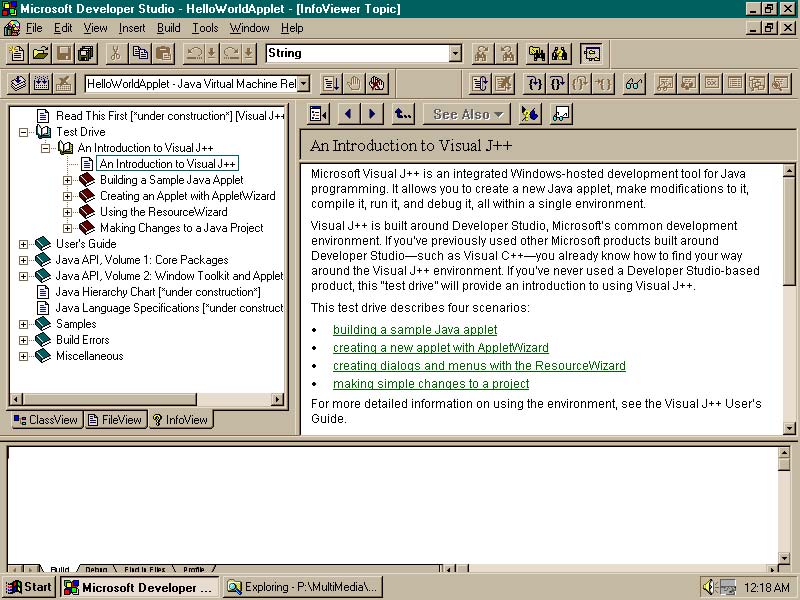Click the Remove All Breakpoints hand icon
The height and width of the screenshot is (600, 800).
click(x=377, y=83)
